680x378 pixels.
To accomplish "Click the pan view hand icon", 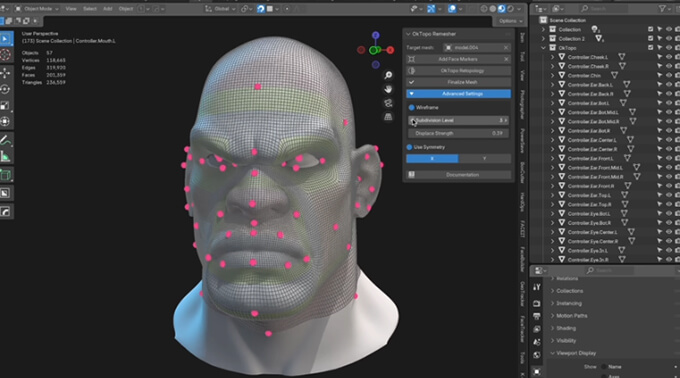I will 388,89.
